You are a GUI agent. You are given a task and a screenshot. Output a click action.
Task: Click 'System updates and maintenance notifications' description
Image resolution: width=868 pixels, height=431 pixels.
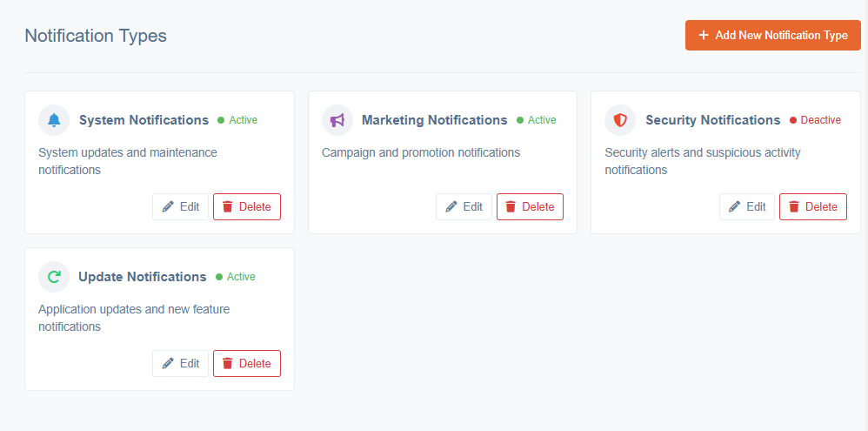point(128,161)
